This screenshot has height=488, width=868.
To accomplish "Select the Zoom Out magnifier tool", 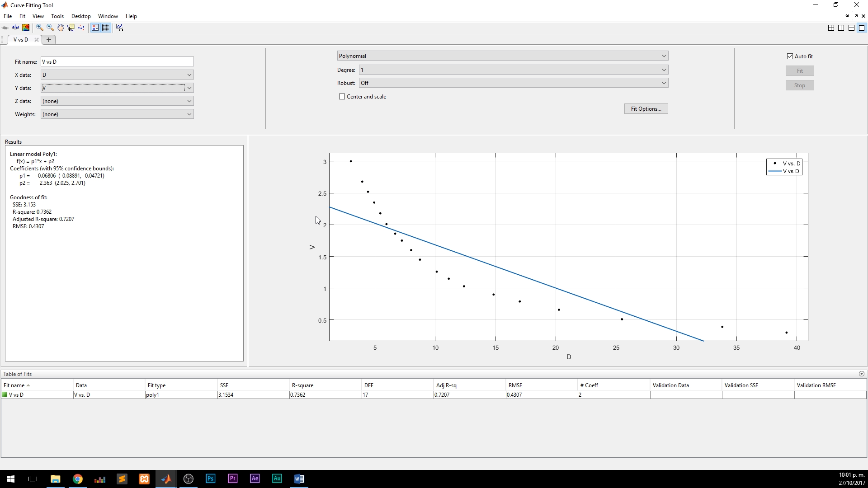I will pos(50,28).
